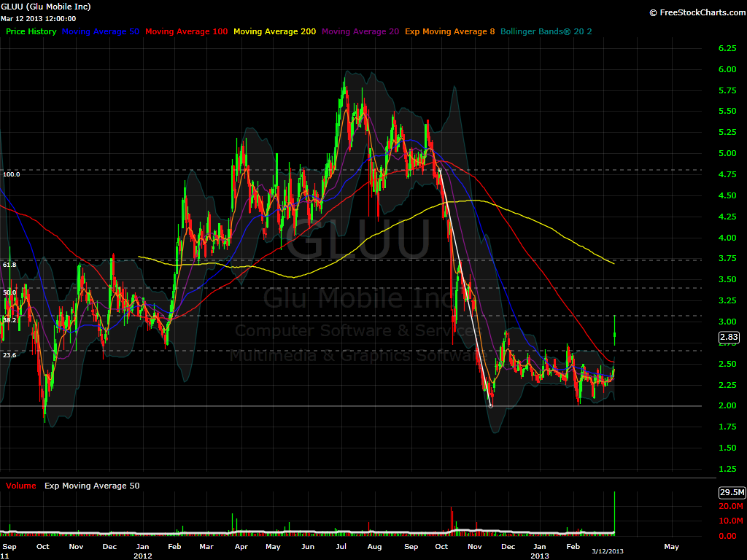Click the 3/12/2013 date axis label
Image resolution: width=747 pixels, height=560 pixels.
[608, 552]
